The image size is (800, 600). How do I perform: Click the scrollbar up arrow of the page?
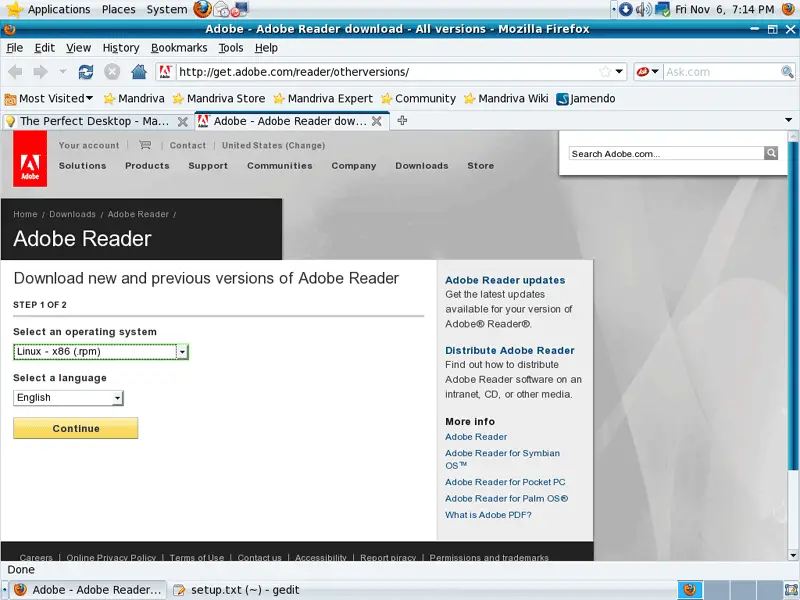click(x=793, y=136)
